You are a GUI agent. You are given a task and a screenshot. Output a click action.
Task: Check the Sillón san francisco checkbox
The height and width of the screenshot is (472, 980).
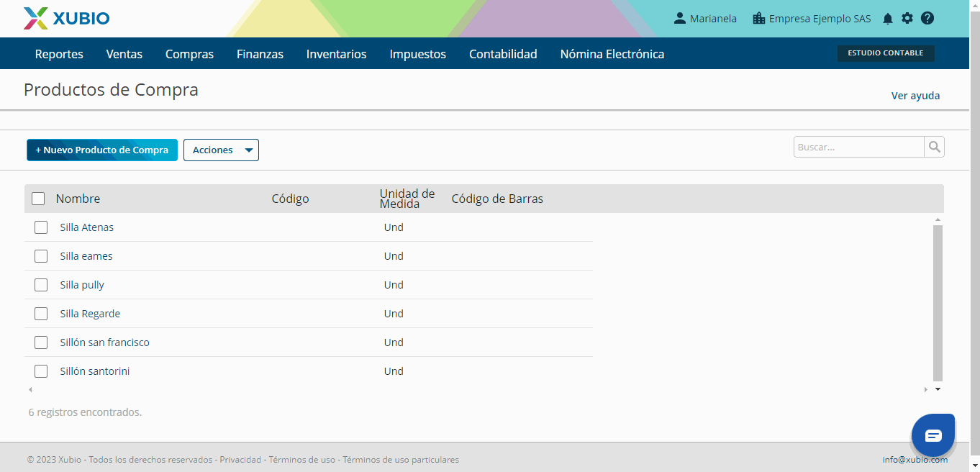tap(41, 342)
